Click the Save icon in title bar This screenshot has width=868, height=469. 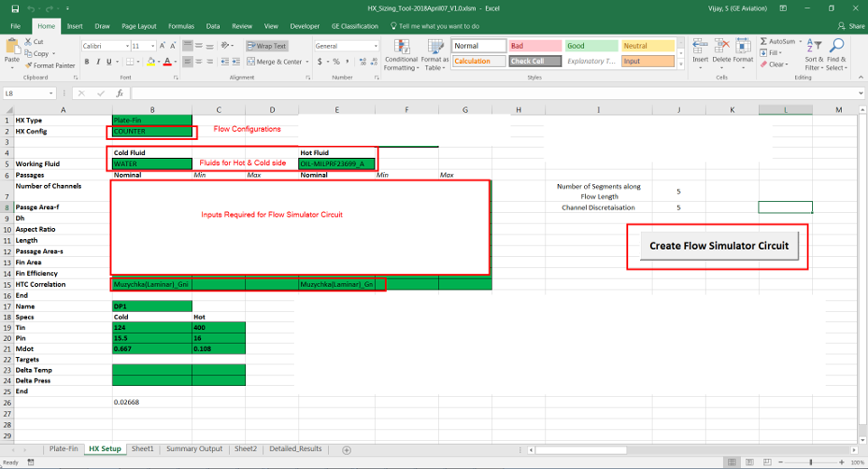click(15, 8)
